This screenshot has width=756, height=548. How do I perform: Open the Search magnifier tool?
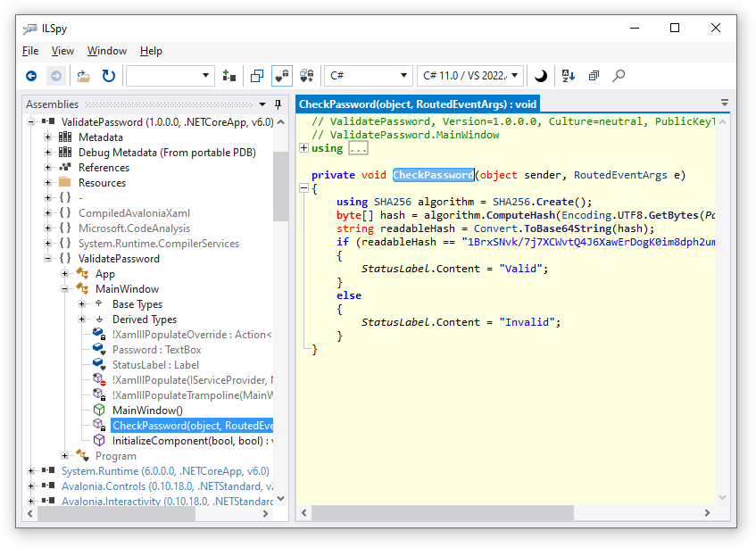[619, 77]
